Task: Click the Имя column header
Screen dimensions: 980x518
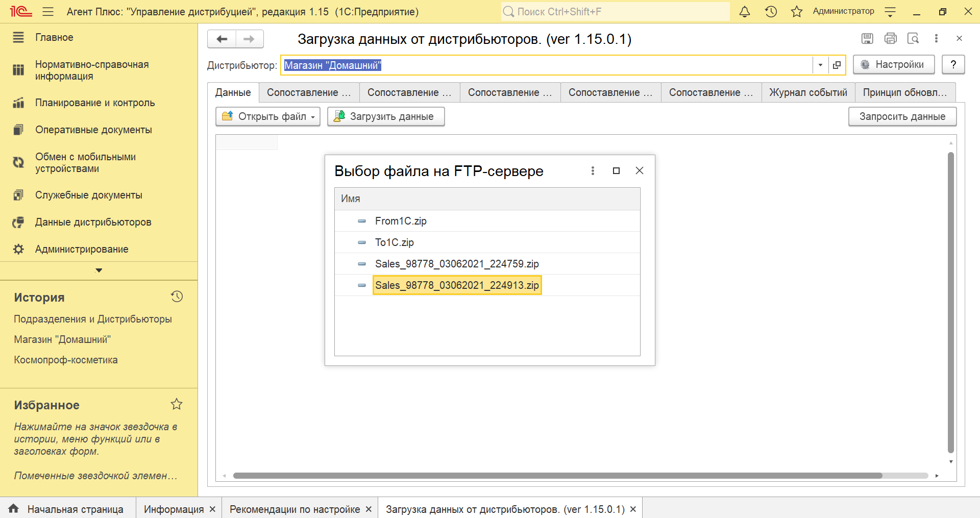Action: click(487, 199)
